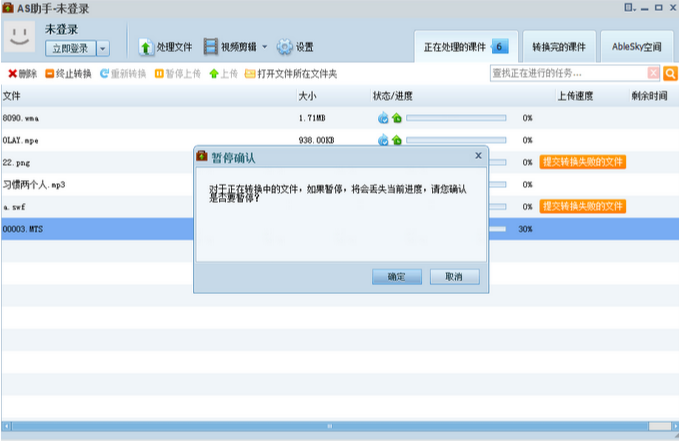679x443 pixels.
Task: Expand the 立即登录 dropdown arrow
Action: click(x=102, y=49)
